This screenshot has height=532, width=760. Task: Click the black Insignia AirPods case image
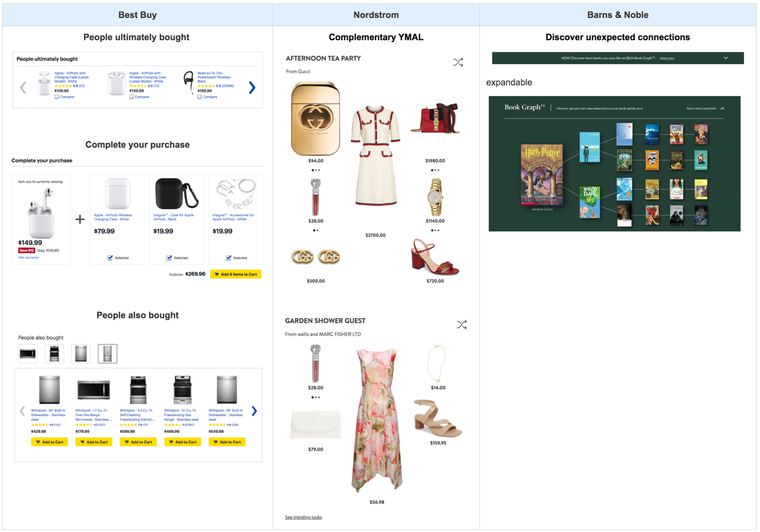point(176,193)
